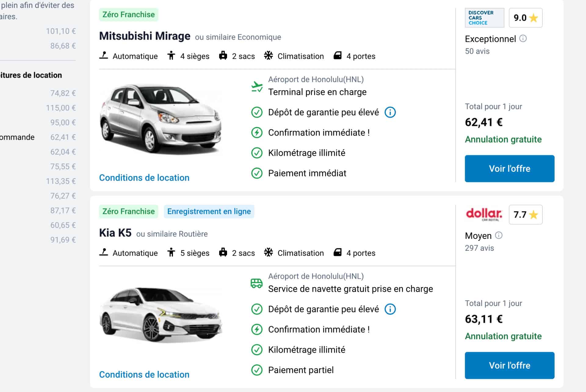This screenshot has width=586, height=392.
Task: Open Conditions de location for Kia K5
Action: click(144, 374)
